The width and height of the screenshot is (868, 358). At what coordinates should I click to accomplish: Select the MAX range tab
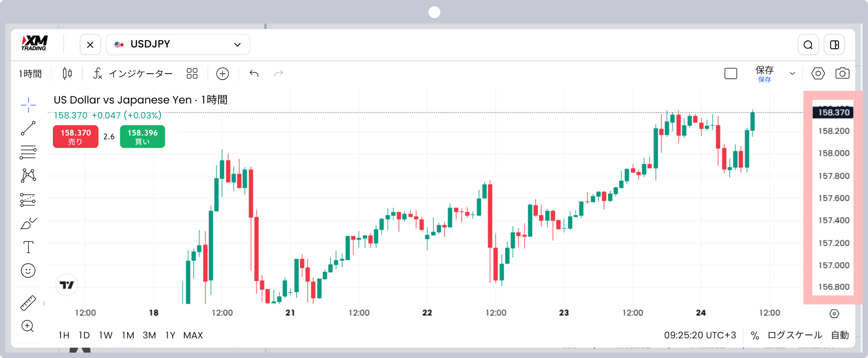pos(193,335)
